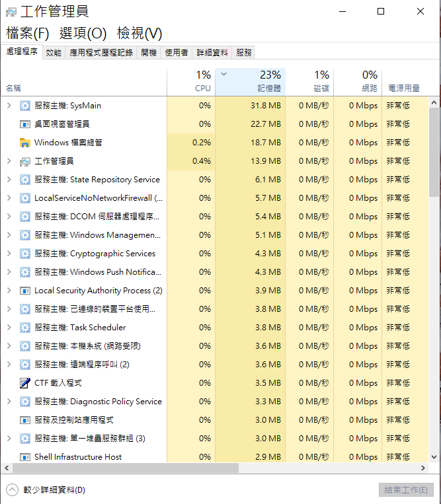Switch to the 服務 tab

pyautogui.click(x=243, y=53)
